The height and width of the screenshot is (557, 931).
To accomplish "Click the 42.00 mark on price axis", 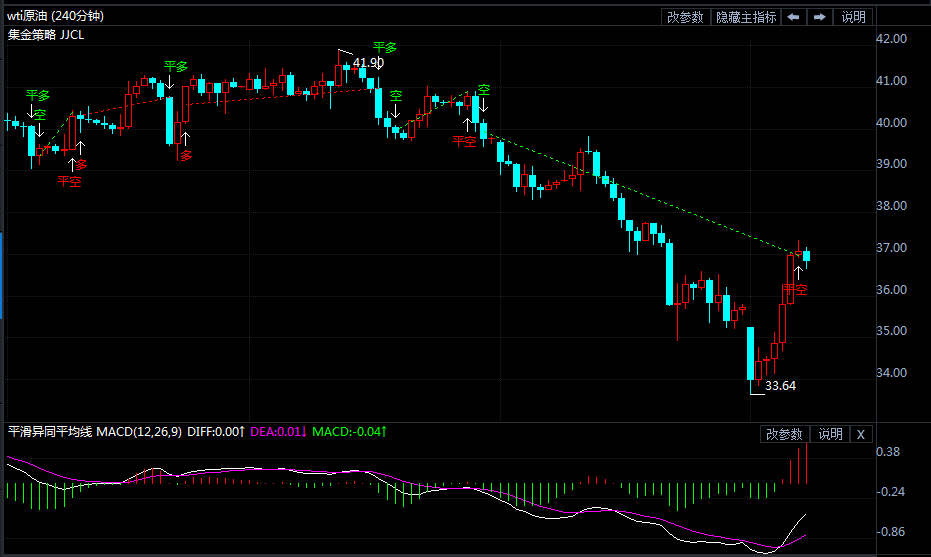I will coord(890,39).
